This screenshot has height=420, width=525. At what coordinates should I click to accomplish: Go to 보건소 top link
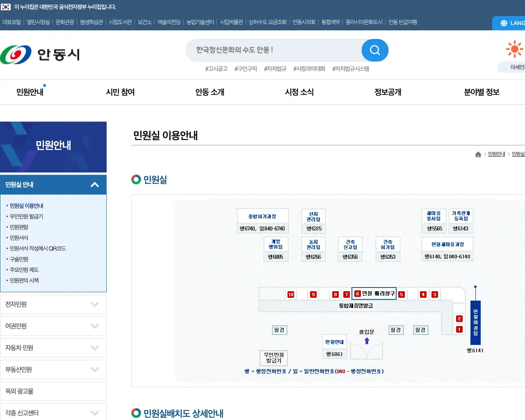coord(145,22)
